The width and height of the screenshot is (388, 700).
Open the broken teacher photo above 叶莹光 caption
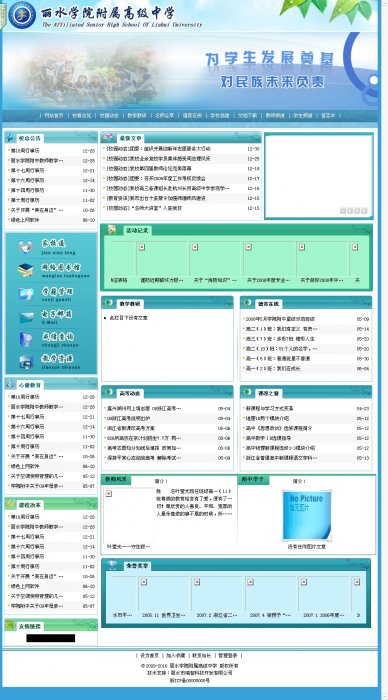coord(129,515)
